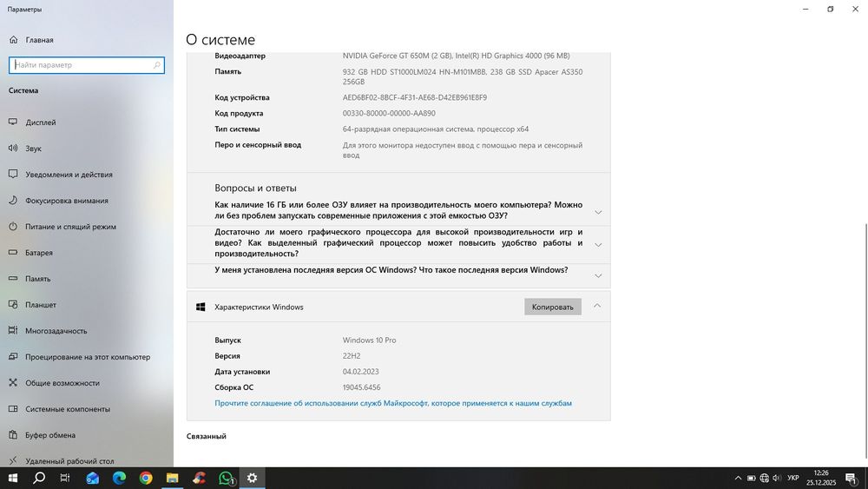Expand the последняя версия Windows question
868x489 pixels.
598,275
